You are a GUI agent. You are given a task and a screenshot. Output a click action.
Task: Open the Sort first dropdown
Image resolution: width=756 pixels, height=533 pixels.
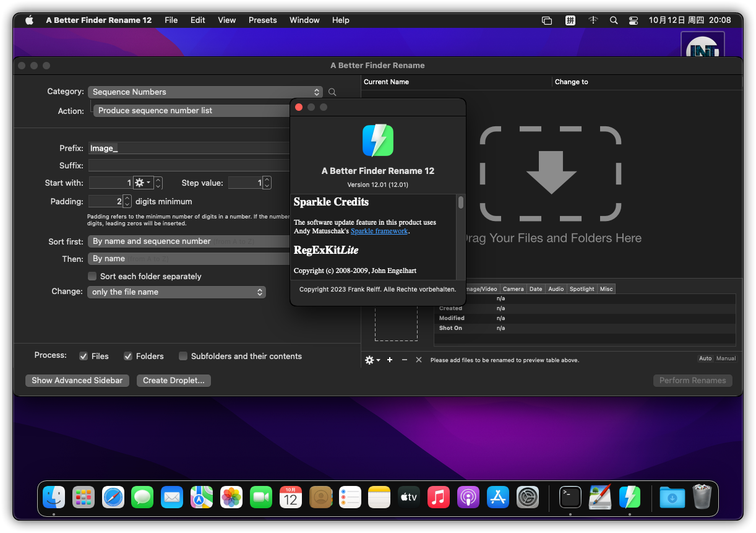(189, 241)
